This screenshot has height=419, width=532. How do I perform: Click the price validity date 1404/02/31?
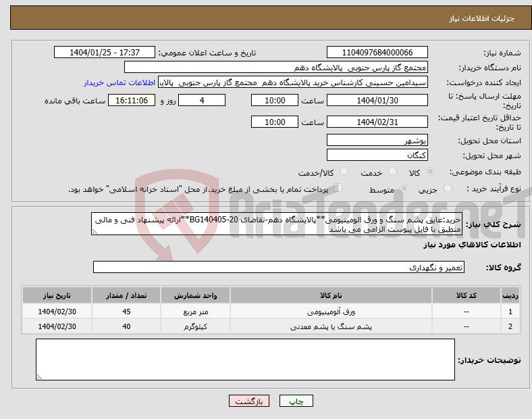click(x=377, y=122)
